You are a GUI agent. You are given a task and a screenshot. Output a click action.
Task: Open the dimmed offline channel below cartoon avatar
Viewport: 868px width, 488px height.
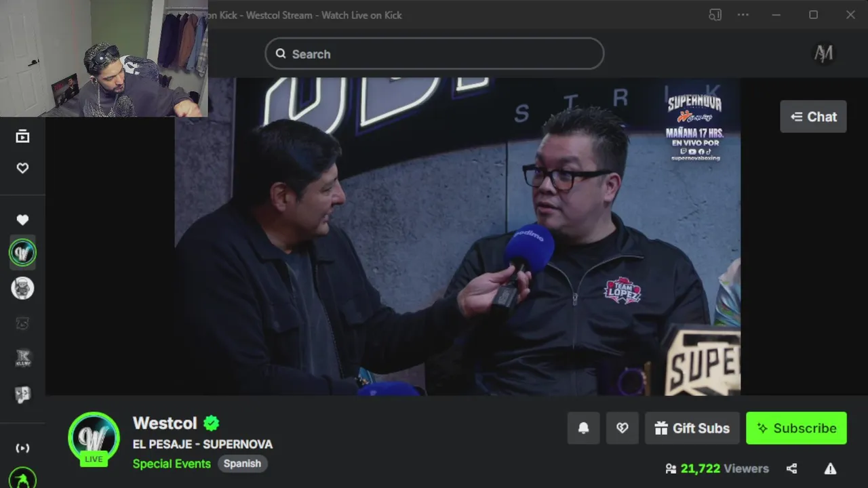pyautogui.click(x=22, y=323)
